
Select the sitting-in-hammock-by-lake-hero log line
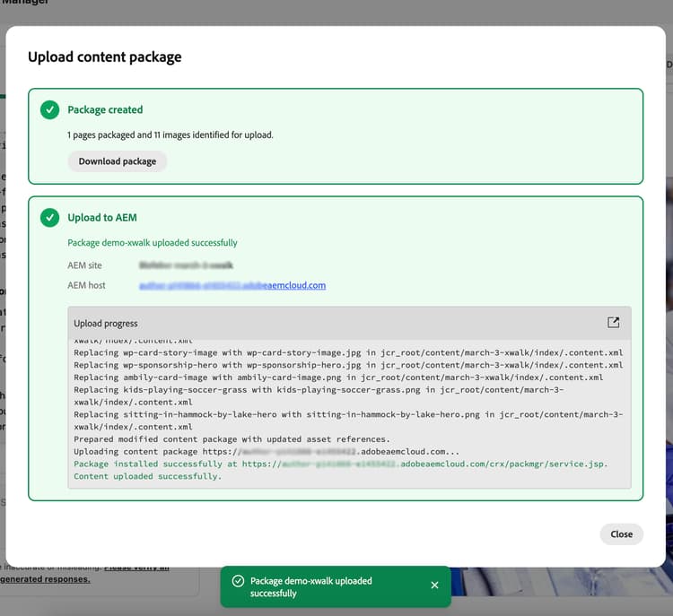click(348, 421)
